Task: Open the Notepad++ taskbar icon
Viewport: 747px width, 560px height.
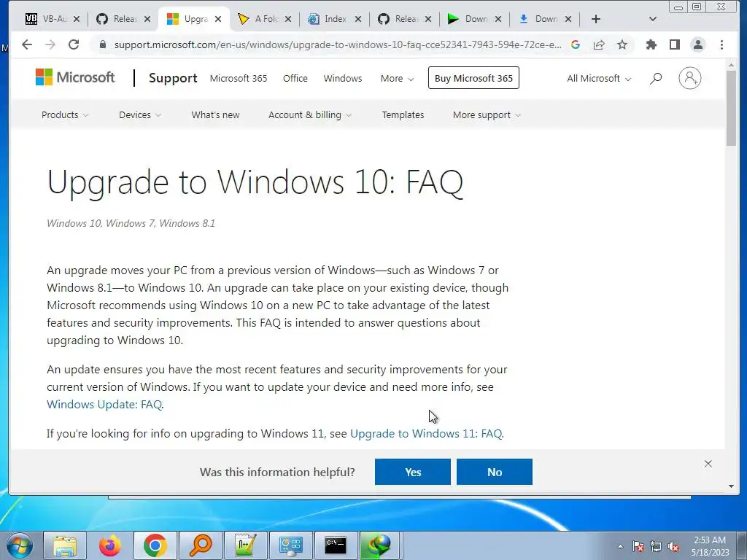Action: point(246,545)
